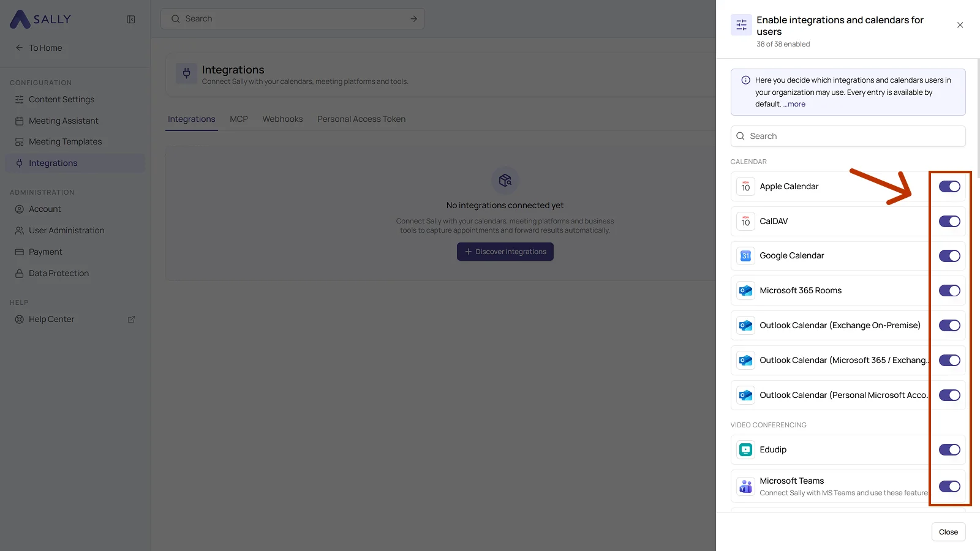Click 'No integrations connected yet' text
Screen dimensions: 980x551
(505, 205)
